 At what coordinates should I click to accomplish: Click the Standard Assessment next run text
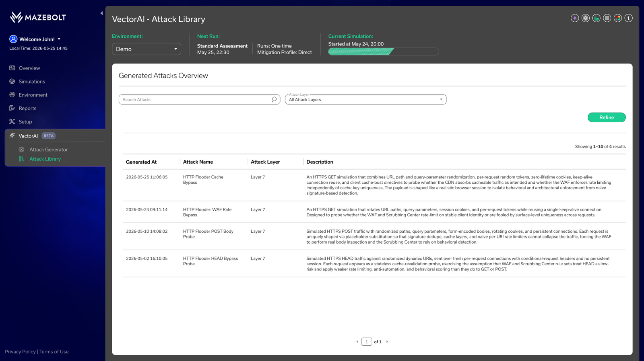point(222,46)
